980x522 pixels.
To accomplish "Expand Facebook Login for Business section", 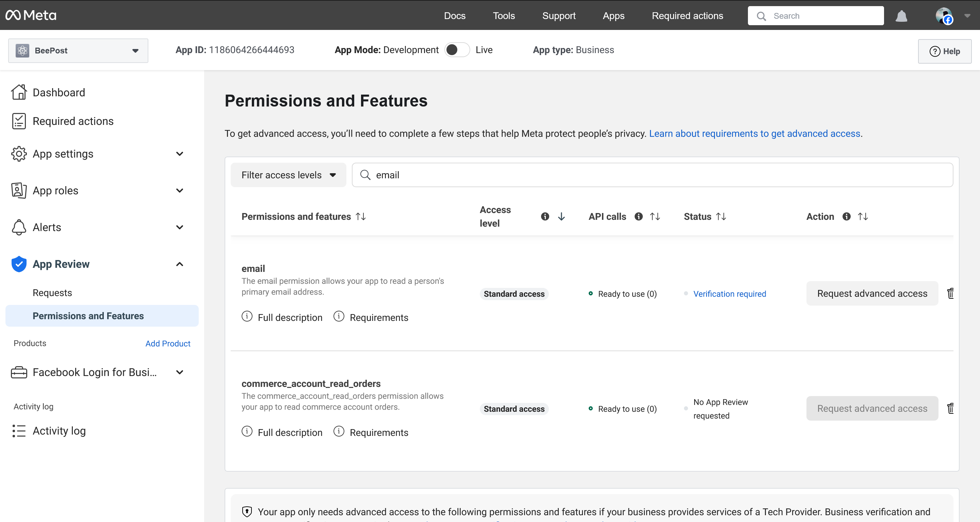I will tap(180, 372).
